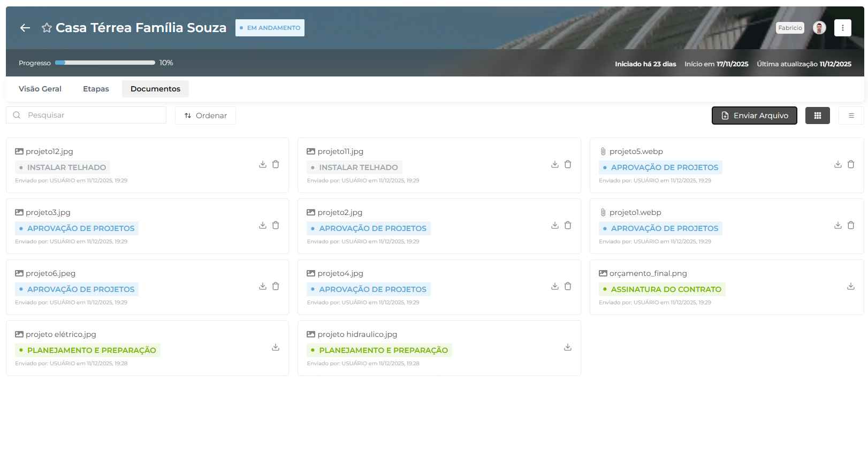Switch to the Etapas tab
The image size is (868, 469).
point(96,89)
